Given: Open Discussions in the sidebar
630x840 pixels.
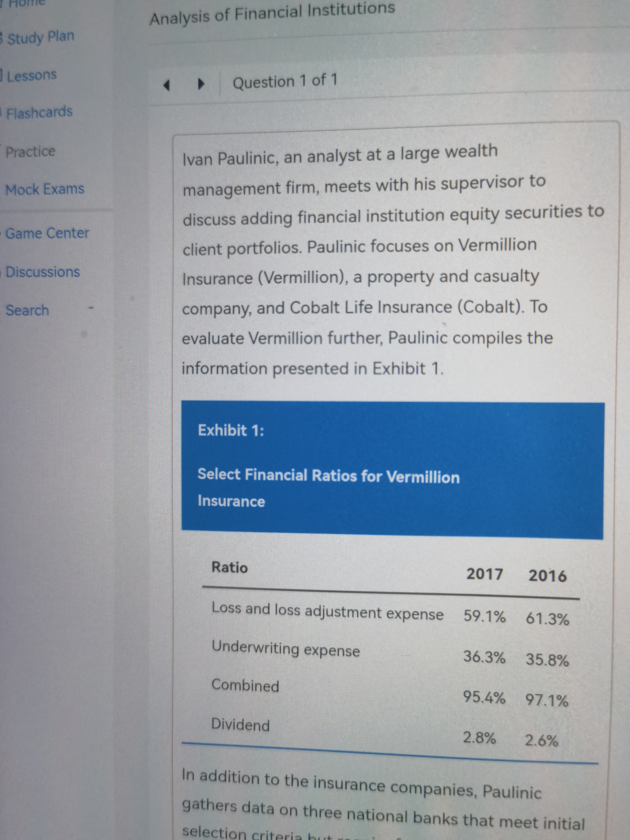Looking at the screenshot, I should click(42, 272).
